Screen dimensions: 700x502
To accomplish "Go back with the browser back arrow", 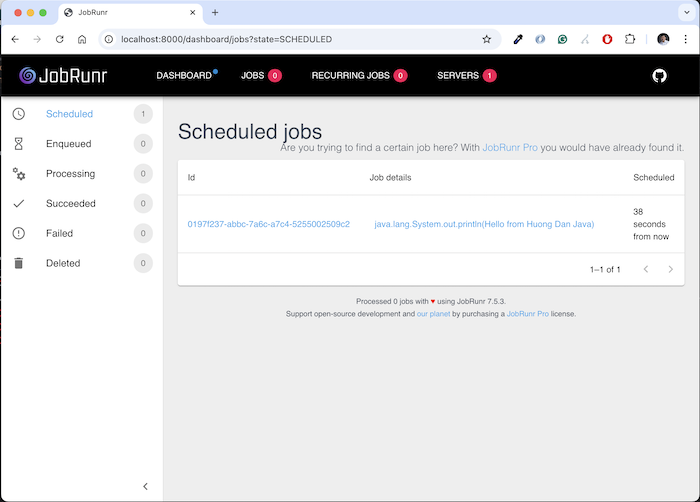I will point(15,39).
